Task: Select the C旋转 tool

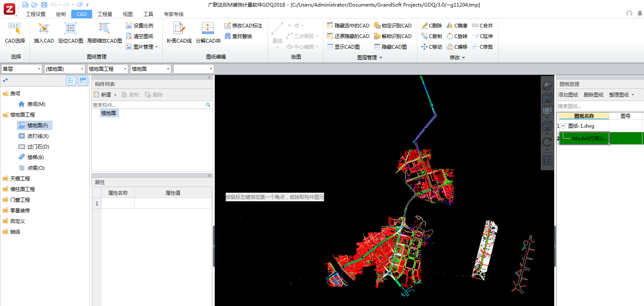Action: [457, 36]
